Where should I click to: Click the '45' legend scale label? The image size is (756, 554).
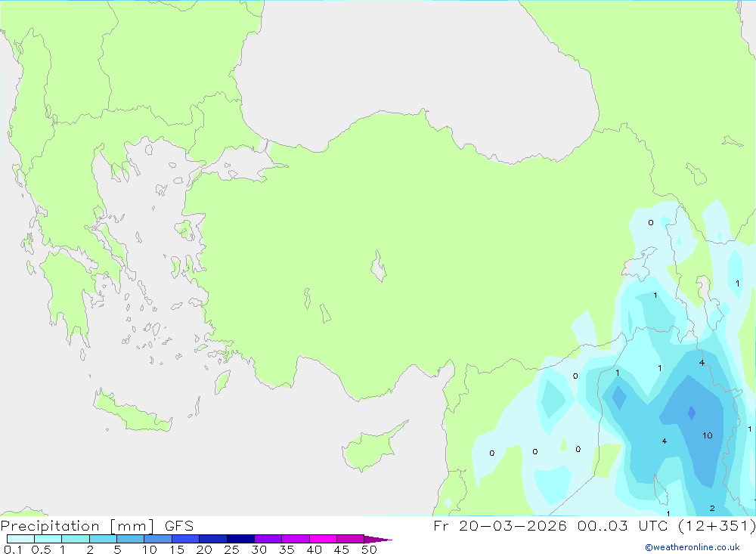point(342,549)
